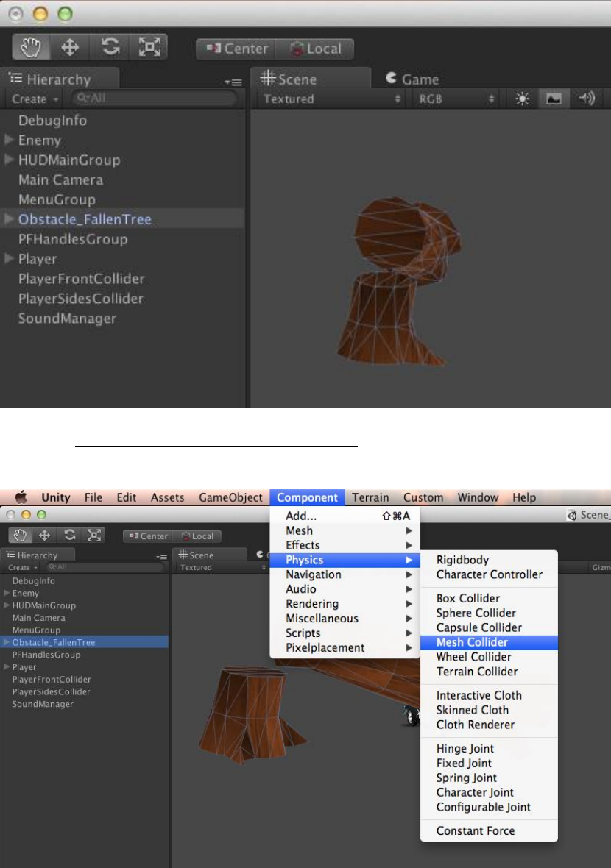The height and width of the screenshot is (868, 611).
Task: Open the Create dropdown in upper Hierarchy
Action: [x=35, y=99]
